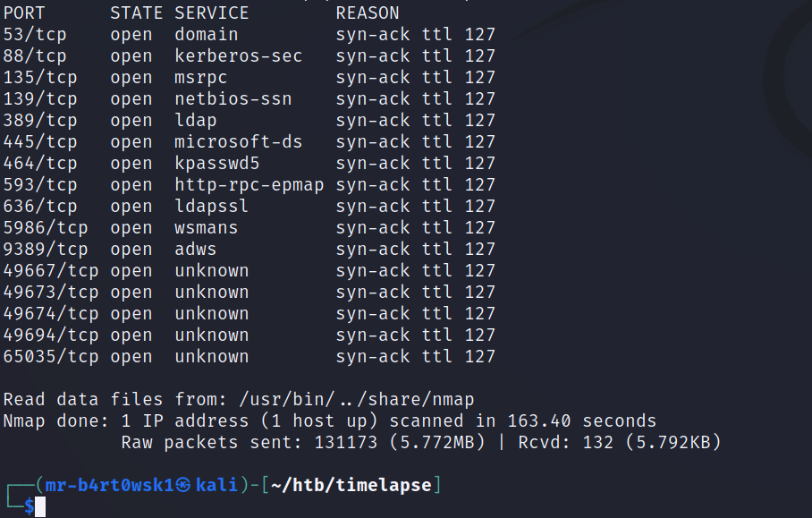Viewport: 812px width, 518px height.
Task: Click the adws service name
Action: [x=195, y=249]
